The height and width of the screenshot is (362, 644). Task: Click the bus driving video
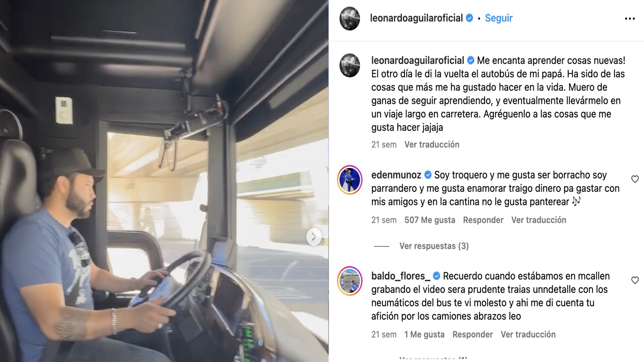[164, 181]
